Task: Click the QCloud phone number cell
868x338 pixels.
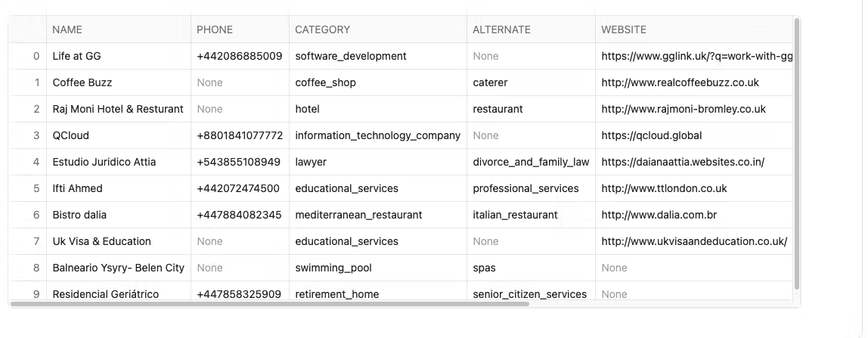Action: point(240,135)
